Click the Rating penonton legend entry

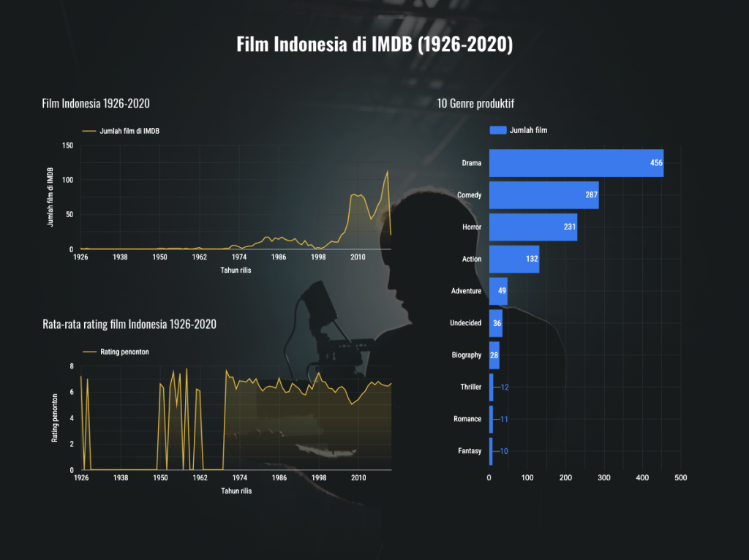pos(116,352)
